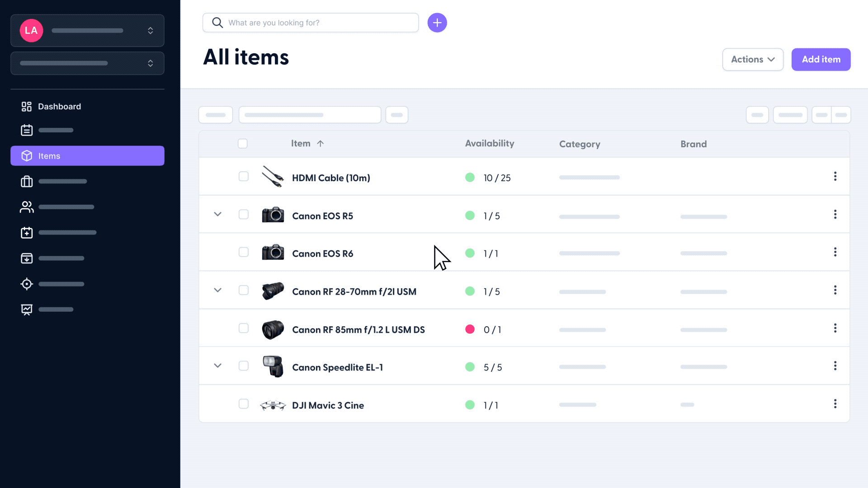Click the sort arrow next to Item
Image resolution: width=868 pixels, height=488 pixels.
(321, 144)
